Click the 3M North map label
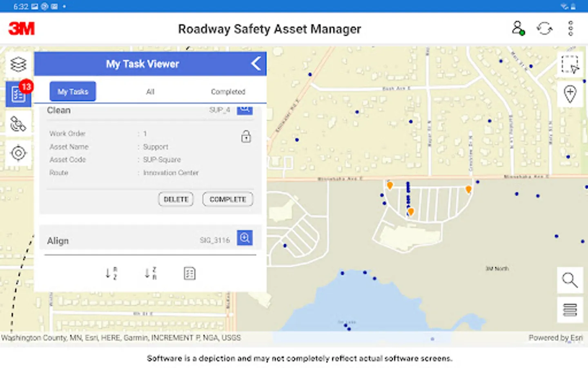Screen dimensions: 588x368 click(497, 269)
